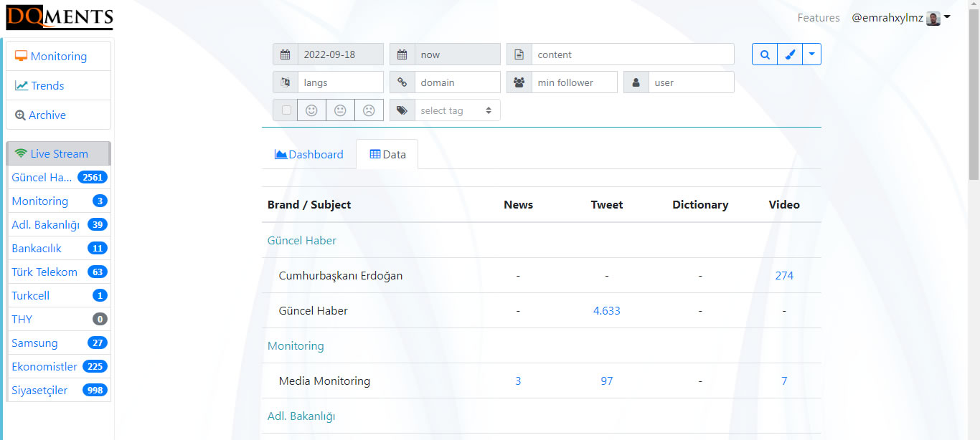Click the end date calendar icon
The height and width of the screenshot is (440, 980).
coord(402,54)
